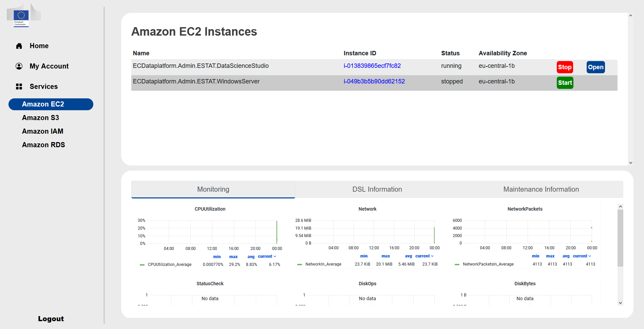Open My Account

click(49, 66)
